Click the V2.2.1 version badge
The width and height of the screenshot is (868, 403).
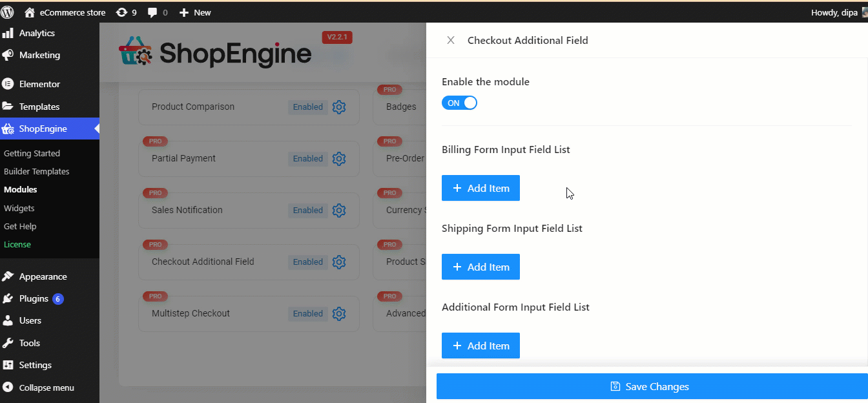[x=337, y=37]
